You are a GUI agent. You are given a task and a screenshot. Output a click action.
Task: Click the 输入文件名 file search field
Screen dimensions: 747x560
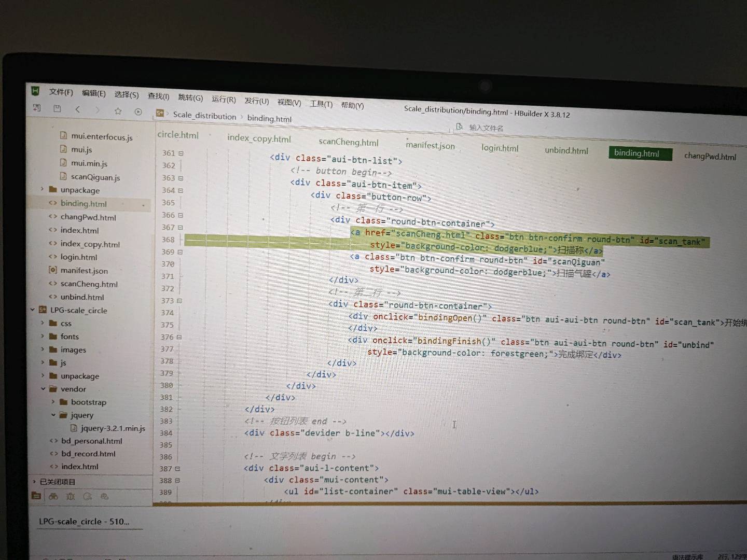coord(486,128)
